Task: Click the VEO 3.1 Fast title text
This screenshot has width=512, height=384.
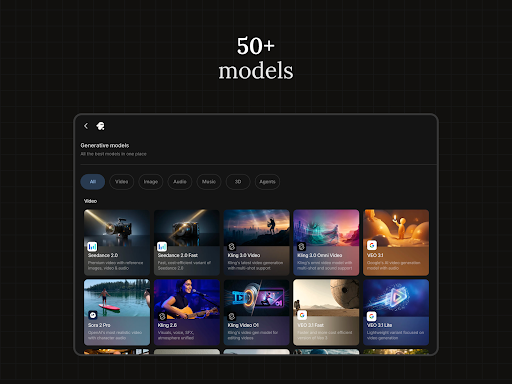Action: pyautogui.click(x=310, y=325)
